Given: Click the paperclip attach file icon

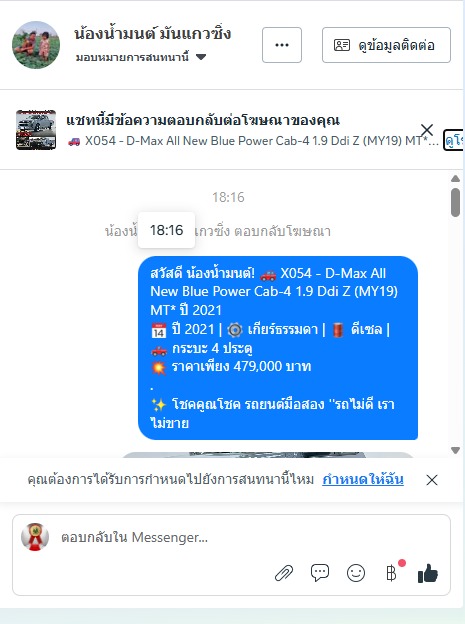Looking at the screenshot, I should click(284, 573).
